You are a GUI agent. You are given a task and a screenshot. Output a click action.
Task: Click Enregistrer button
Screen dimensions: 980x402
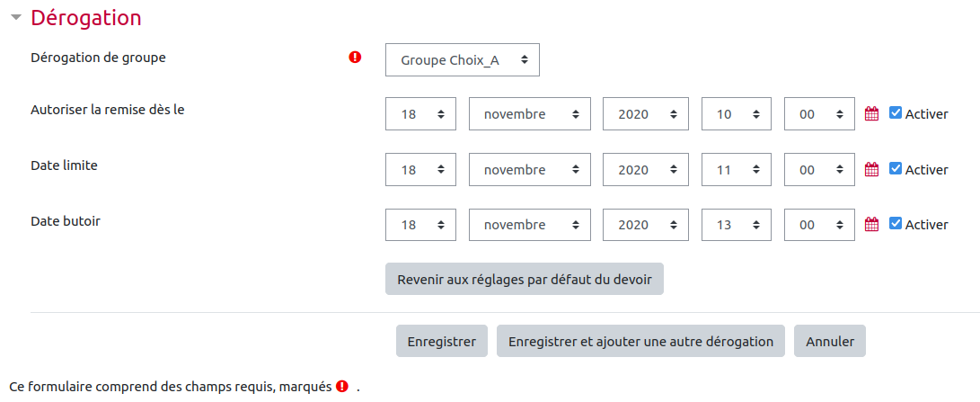coord(441,342)
